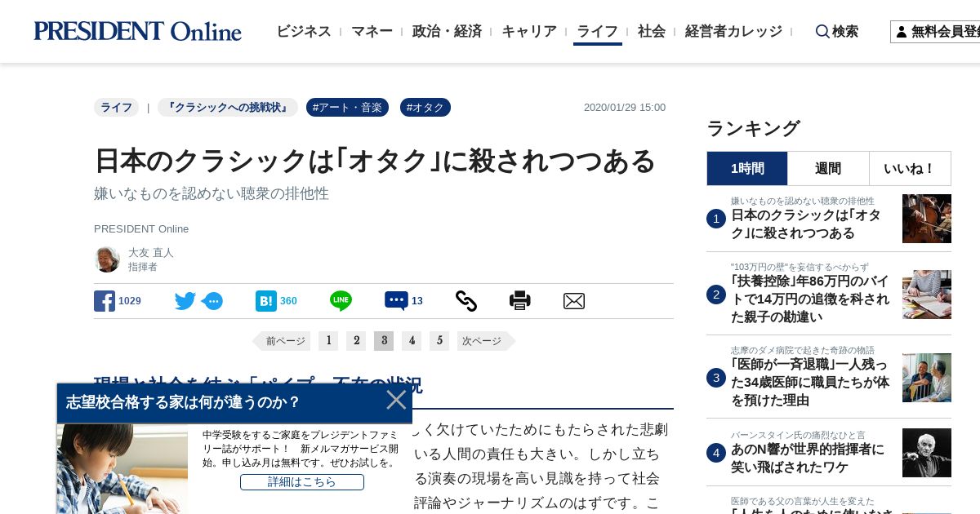The height and width of the screenshot is (514, 980).
Task: Open Twitter comments bubble icon
Action: coord(212,301)
